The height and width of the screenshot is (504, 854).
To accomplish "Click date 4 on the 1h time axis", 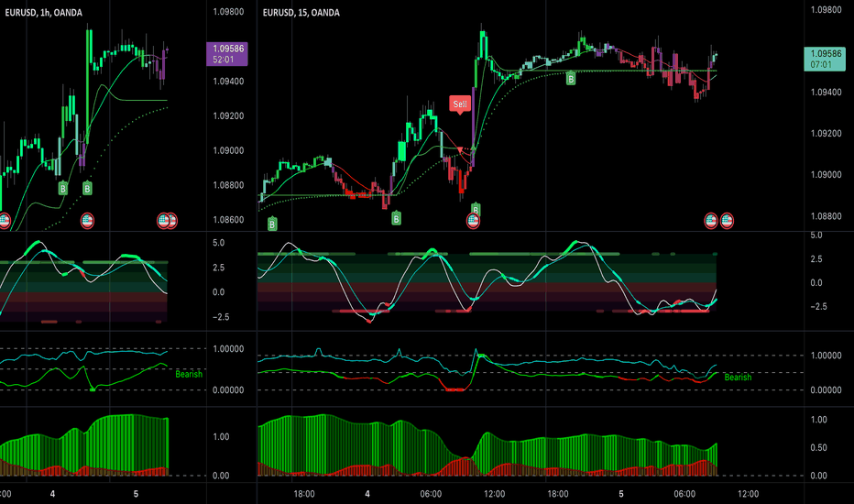I will point(52,494).
